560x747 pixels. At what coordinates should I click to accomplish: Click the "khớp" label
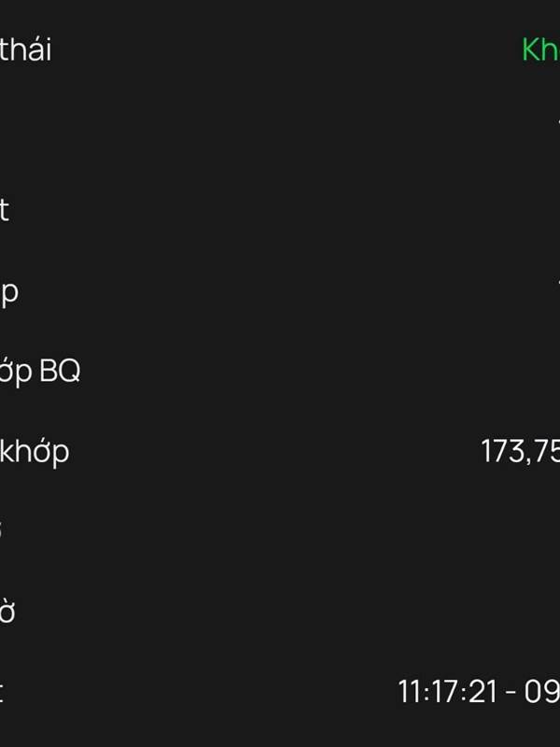coord(35,452)
